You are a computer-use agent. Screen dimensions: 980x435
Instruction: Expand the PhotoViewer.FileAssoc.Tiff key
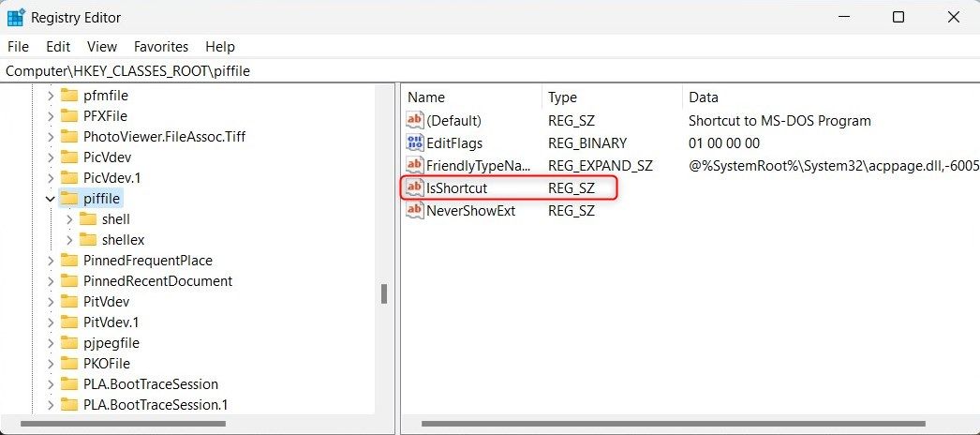[x=52, y=137]
